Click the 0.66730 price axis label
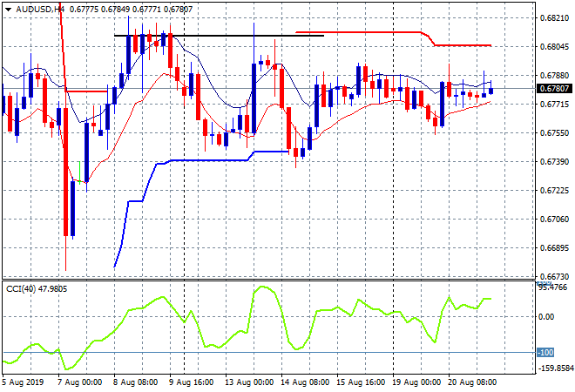This screenshot has height=392, width=575. coord(554,276)
